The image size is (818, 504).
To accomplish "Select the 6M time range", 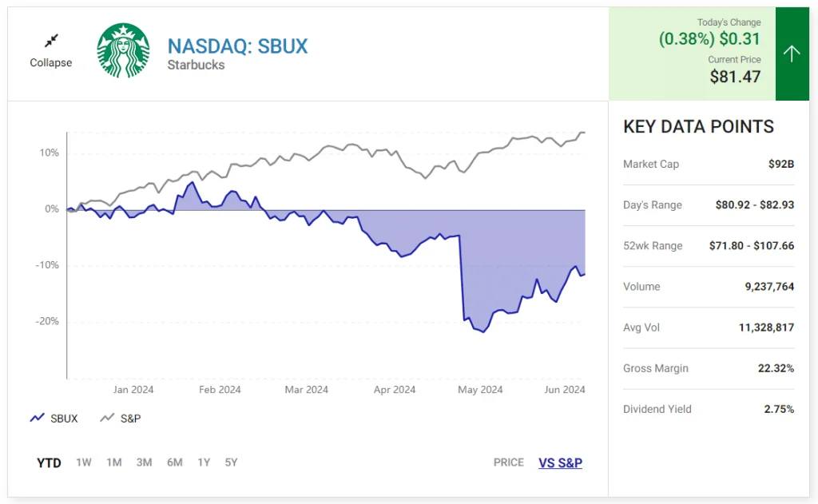I will [175, 462].
